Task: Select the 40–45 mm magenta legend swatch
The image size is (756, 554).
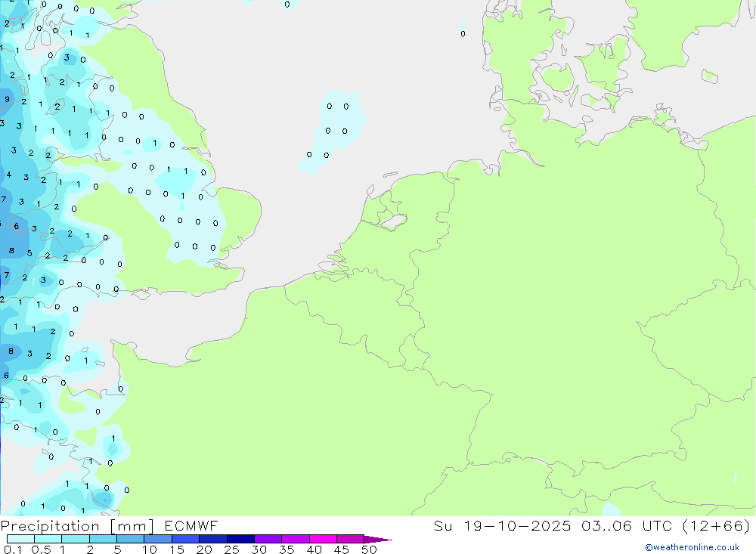Action: (x=323, y=539)
